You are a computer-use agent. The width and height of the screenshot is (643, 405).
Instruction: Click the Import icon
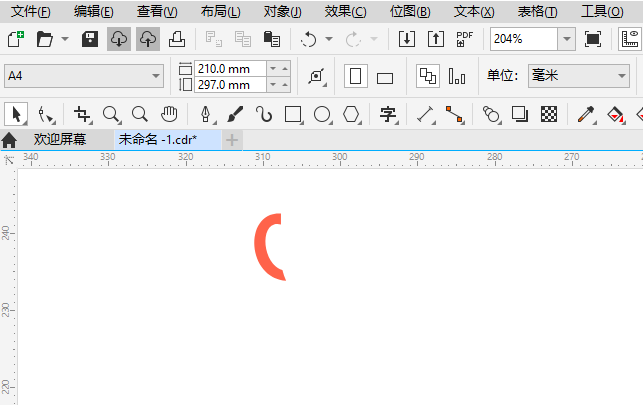pos(407,39)
